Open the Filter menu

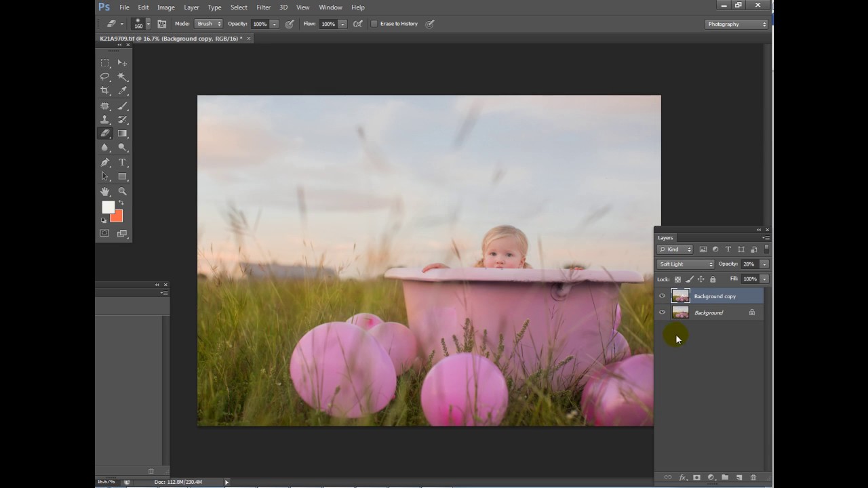tap(263, 7)
